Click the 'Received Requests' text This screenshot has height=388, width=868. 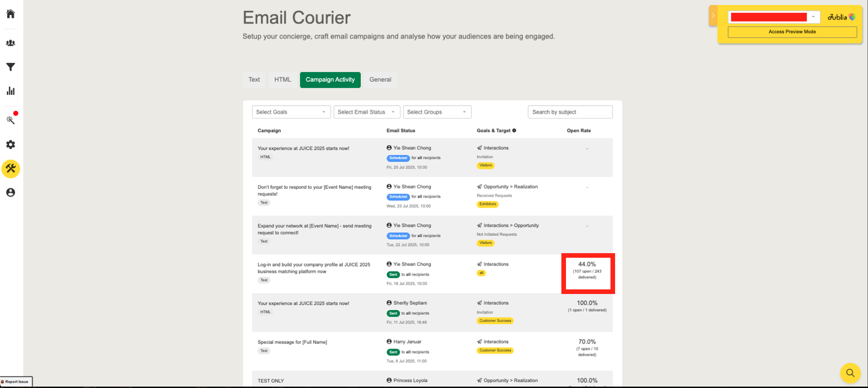(x=494, y=196)
